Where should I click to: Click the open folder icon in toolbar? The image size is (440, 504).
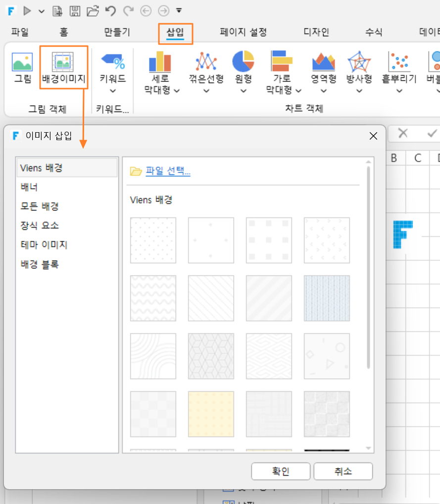(x=93, y=10)
